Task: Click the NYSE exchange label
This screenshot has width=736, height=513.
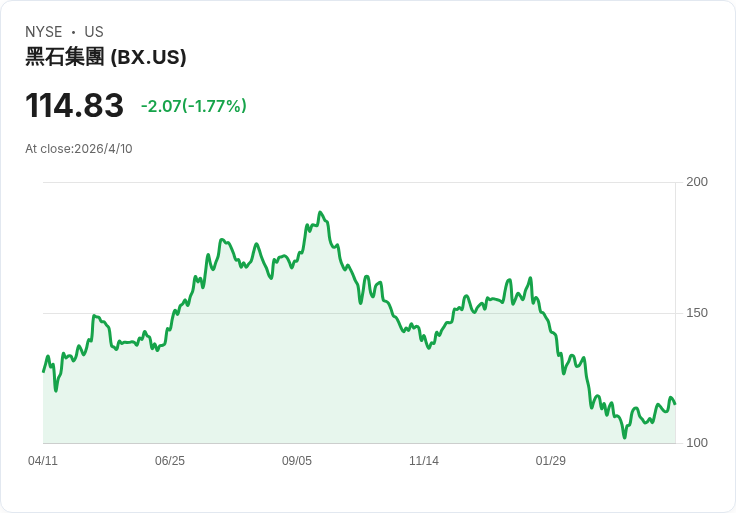Action: pyautogui.click(x=44, y=32)
